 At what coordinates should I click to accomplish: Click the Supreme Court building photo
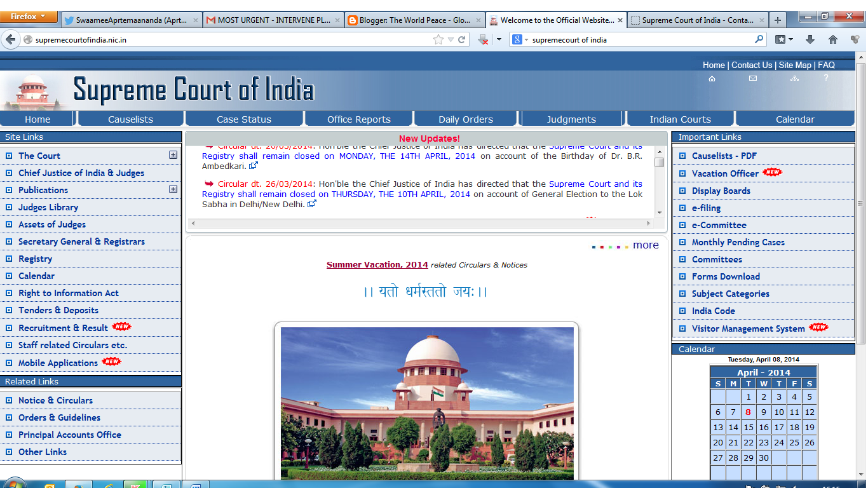427,403
